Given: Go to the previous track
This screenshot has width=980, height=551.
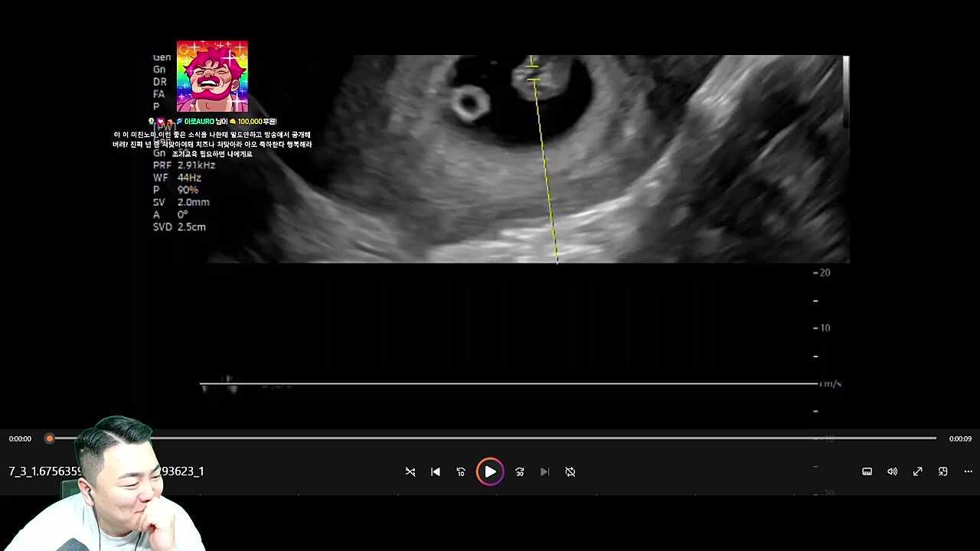Looking at the screenshot, I should point(436,472).
